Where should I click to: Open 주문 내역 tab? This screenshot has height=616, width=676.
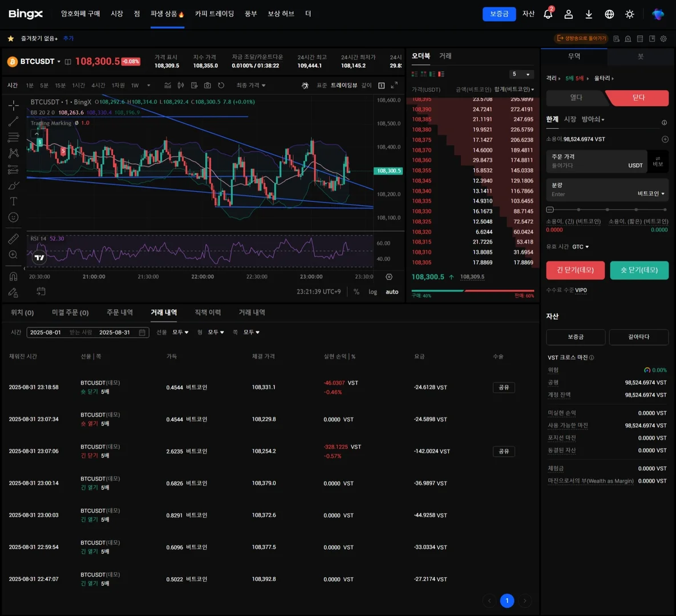119,313
